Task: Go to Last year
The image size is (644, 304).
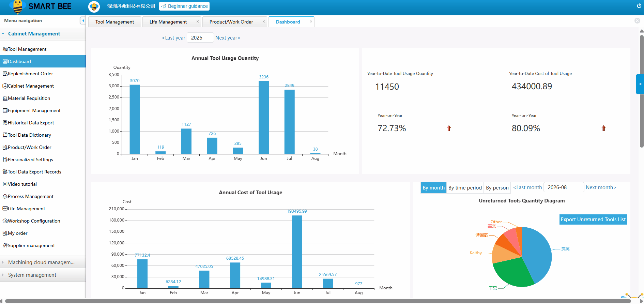Action: click(x=173, y=38)
